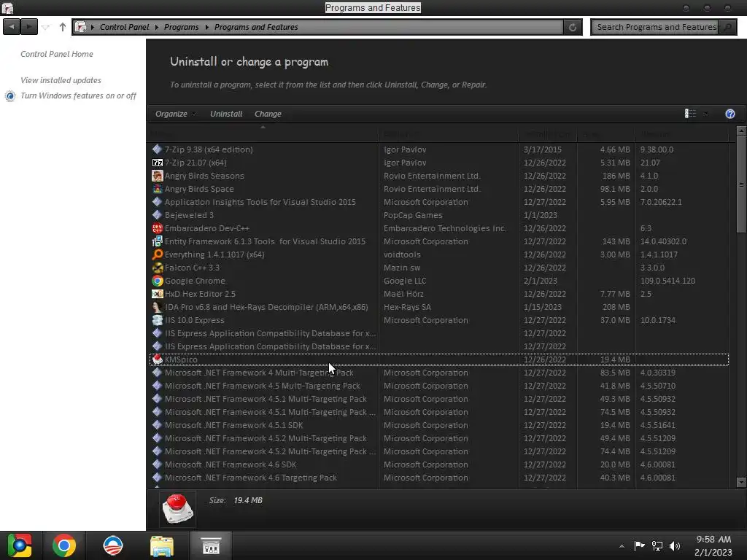747x560 pixels.
Task: Open Turn Windows features on or off
Action: [x=78, y=96]
